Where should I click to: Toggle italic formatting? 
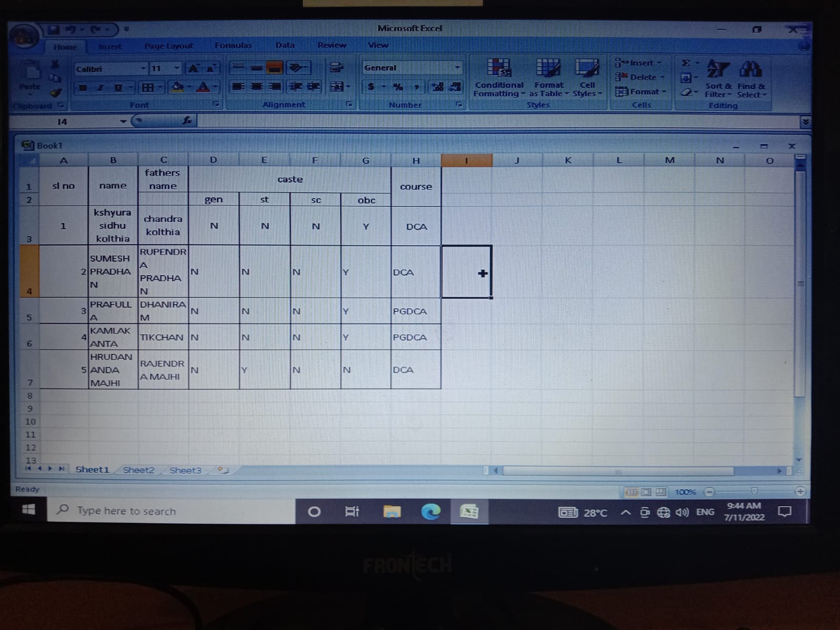100,88
